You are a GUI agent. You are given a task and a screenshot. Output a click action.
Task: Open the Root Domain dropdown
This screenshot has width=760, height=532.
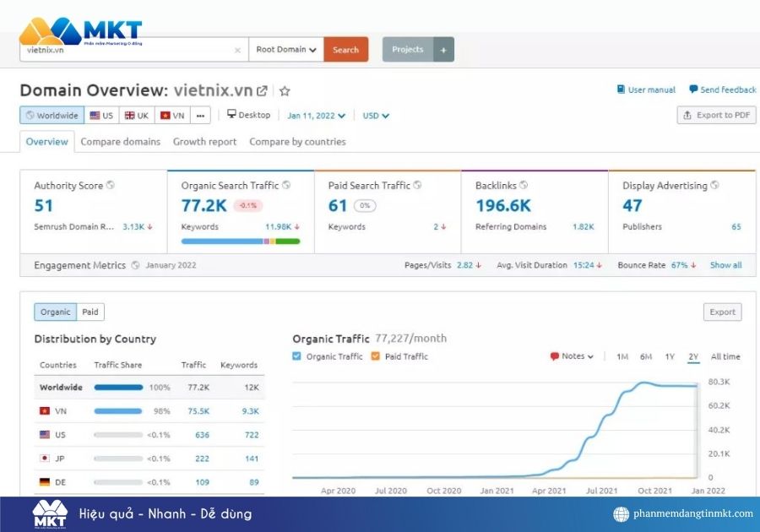click(285, 50)
